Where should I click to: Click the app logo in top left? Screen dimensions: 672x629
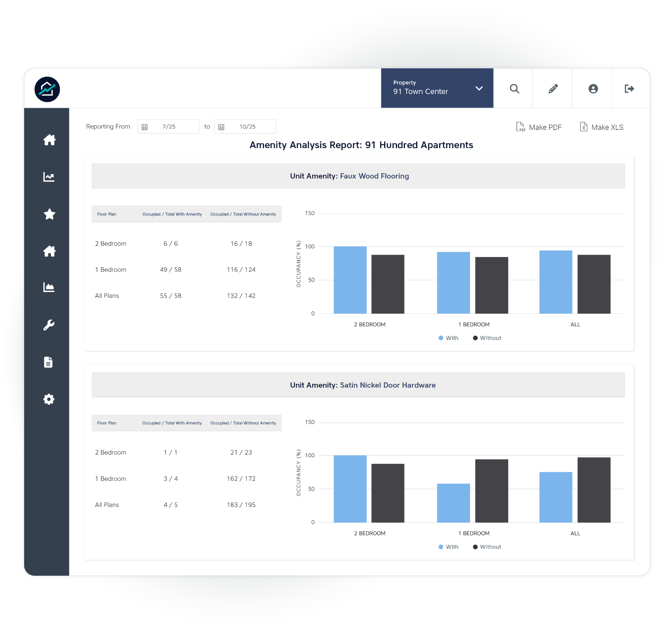pos(47,89)
